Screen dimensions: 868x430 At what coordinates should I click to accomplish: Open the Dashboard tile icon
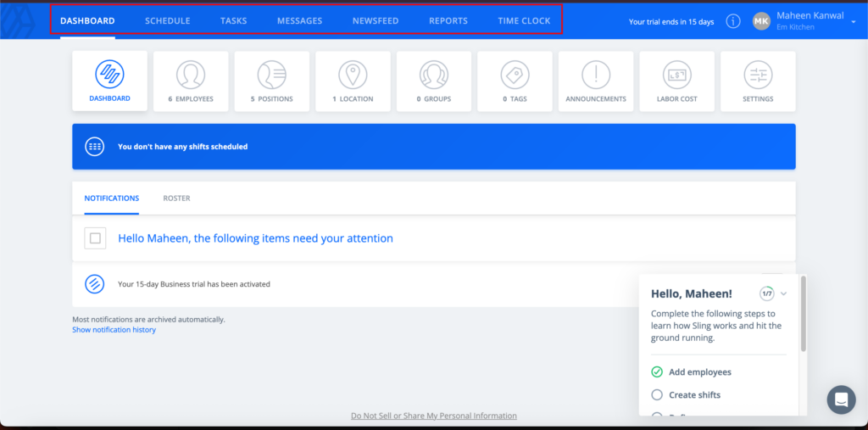coord(109,75)
